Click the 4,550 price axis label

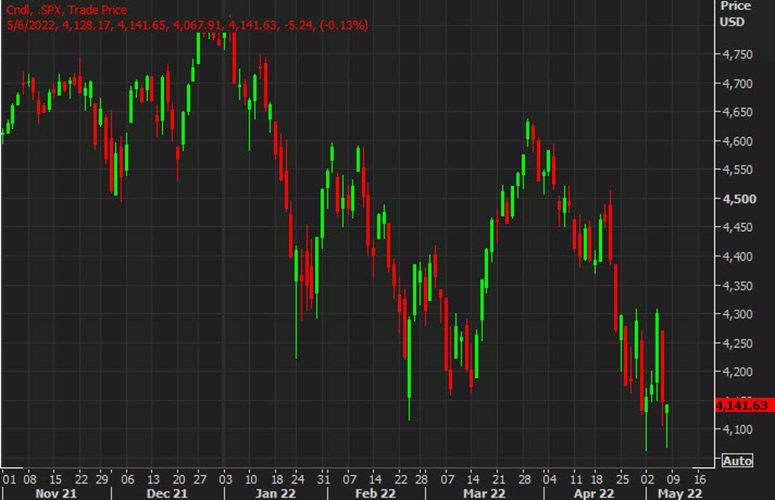coord(737,170)
